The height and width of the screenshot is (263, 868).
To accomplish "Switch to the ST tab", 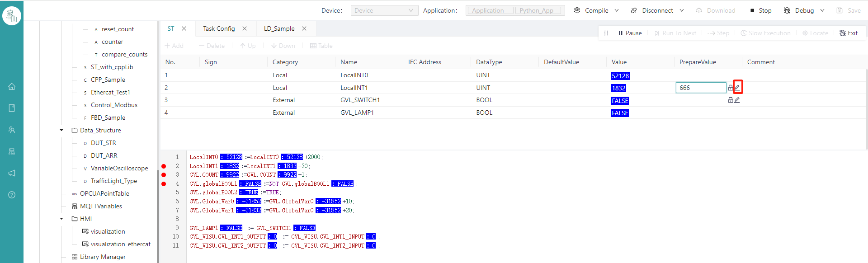I will pyautogui.click(x=171, y=28).
